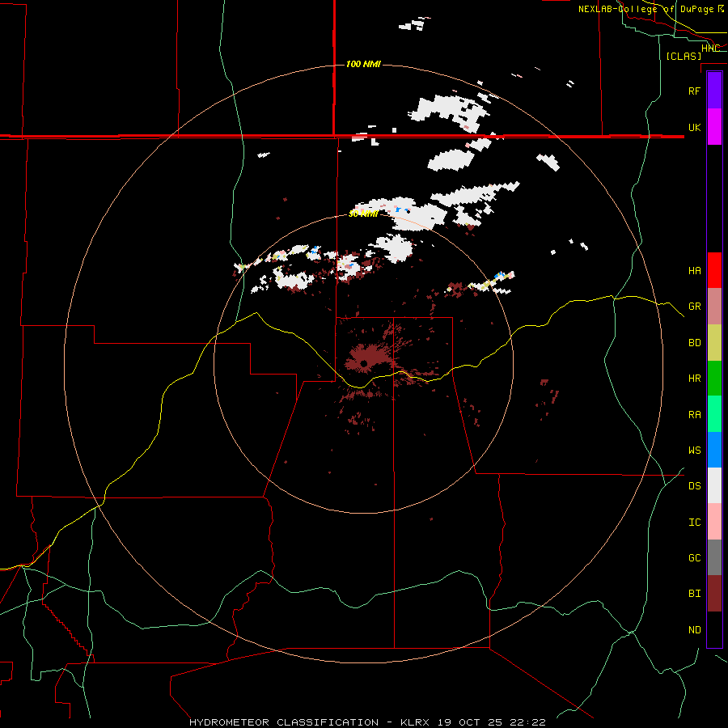Click the GC legend label
The image size is (728, 728).
[694, 558]
